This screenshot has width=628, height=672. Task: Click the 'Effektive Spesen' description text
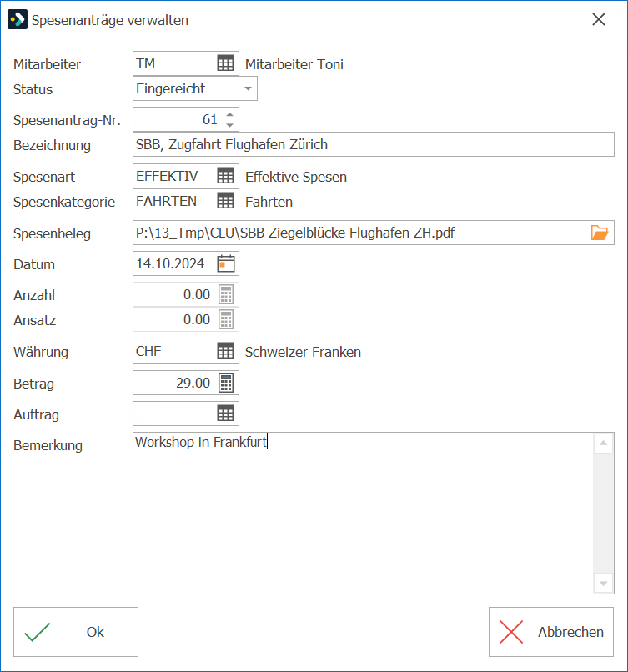coord(296,177)
